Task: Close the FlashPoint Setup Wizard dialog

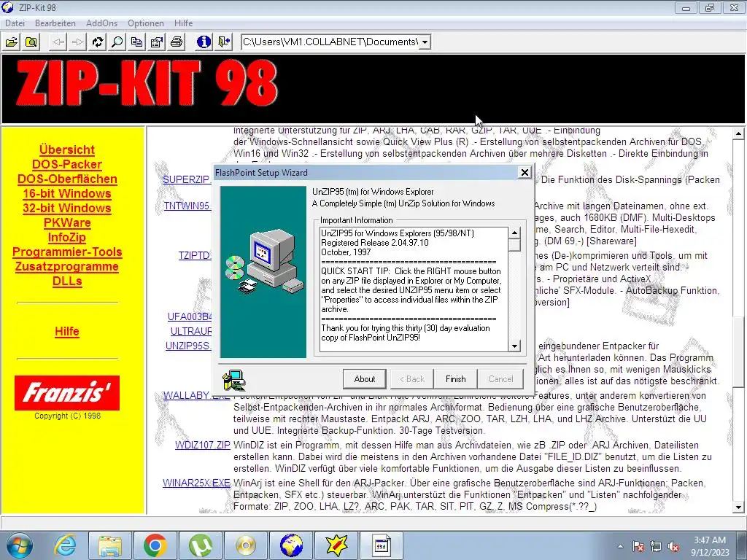Action: pyautogui.click(x=525, y=172)
